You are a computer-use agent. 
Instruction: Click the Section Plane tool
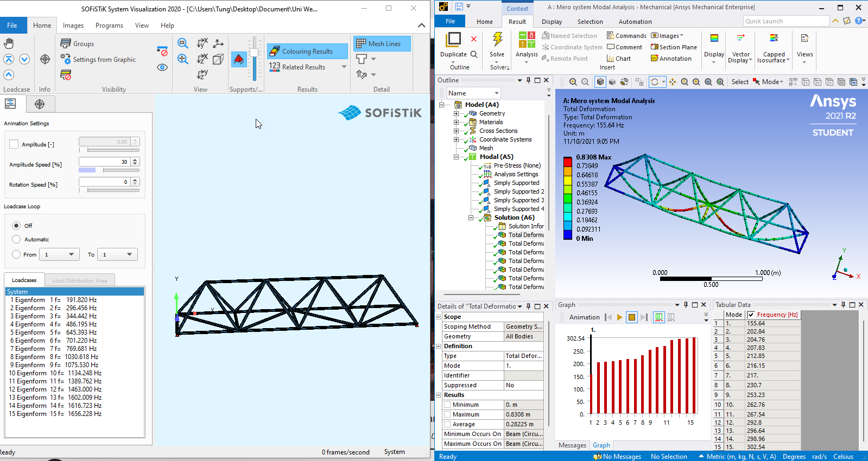coord(674,47)
